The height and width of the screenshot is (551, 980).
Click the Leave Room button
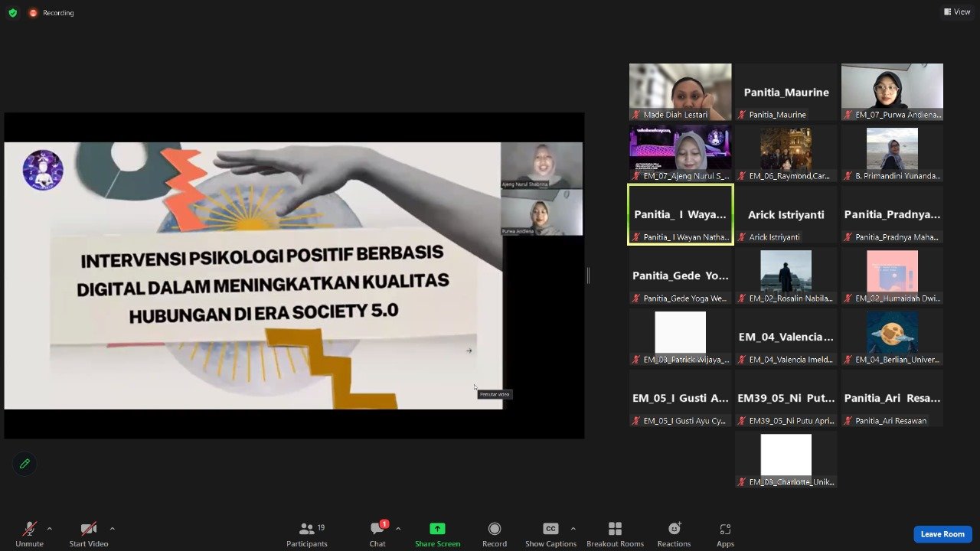click(942, 534)
